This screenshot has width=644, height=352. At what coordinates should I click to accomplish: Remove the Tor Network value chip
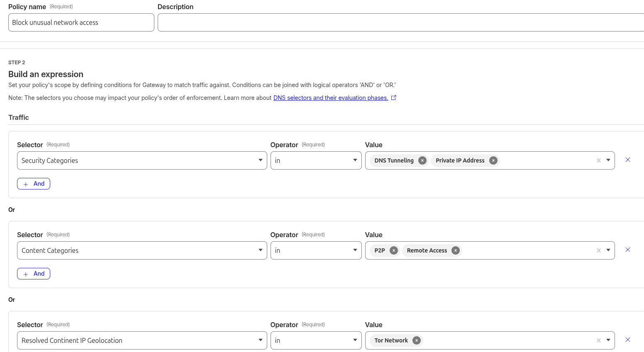[417, 340]
